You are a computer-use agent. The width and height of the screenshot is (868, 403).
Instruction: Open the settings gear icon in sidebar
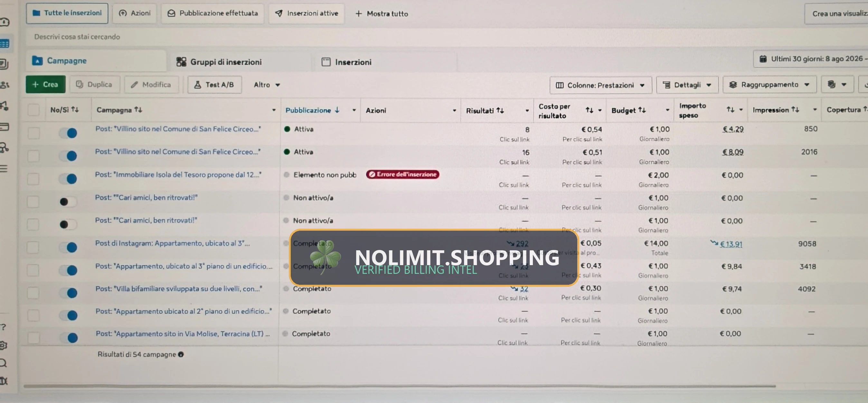pyautogui.click(x=3, y=345)
